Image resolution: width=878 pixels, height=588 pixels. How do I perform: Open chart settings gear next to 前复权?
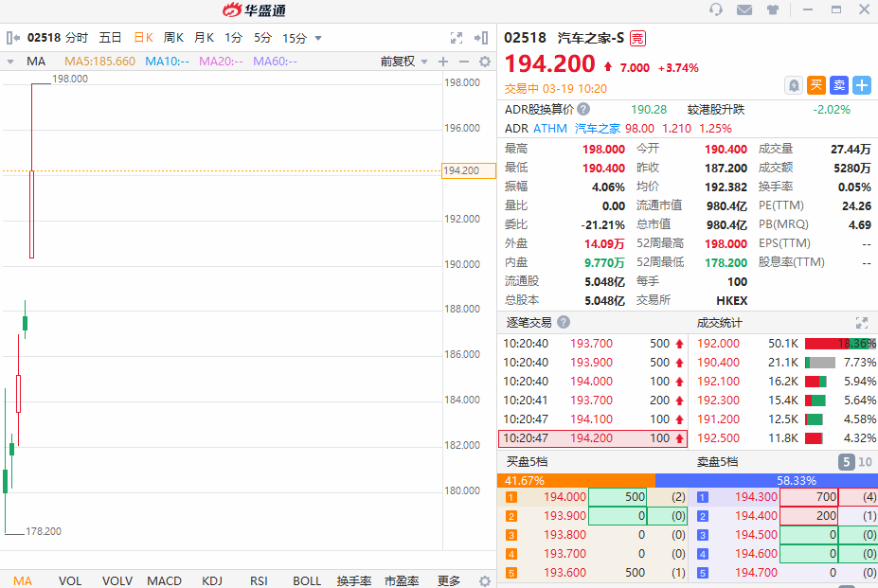[485, 62]
